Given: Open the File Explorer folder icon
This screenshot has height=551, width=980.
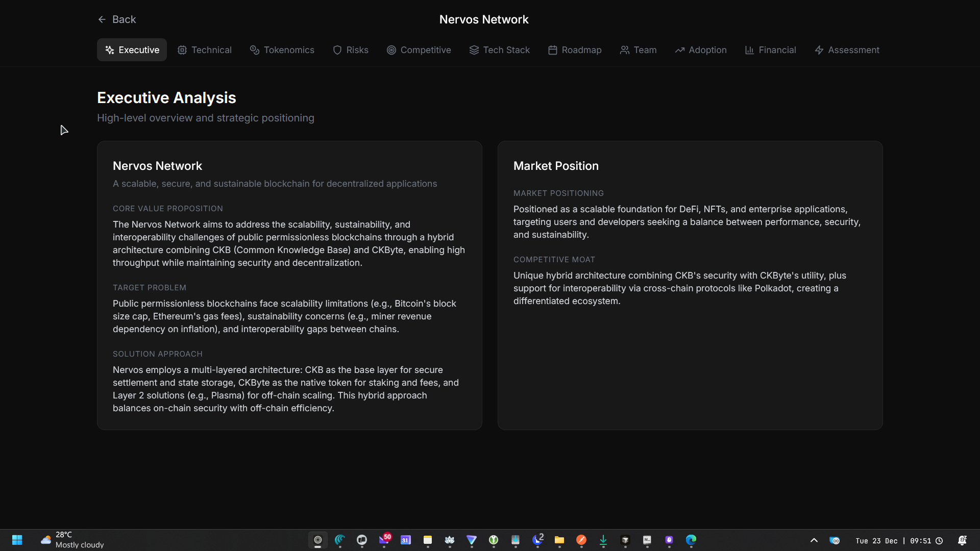Looking at the screenshot, I should [559, 540].
